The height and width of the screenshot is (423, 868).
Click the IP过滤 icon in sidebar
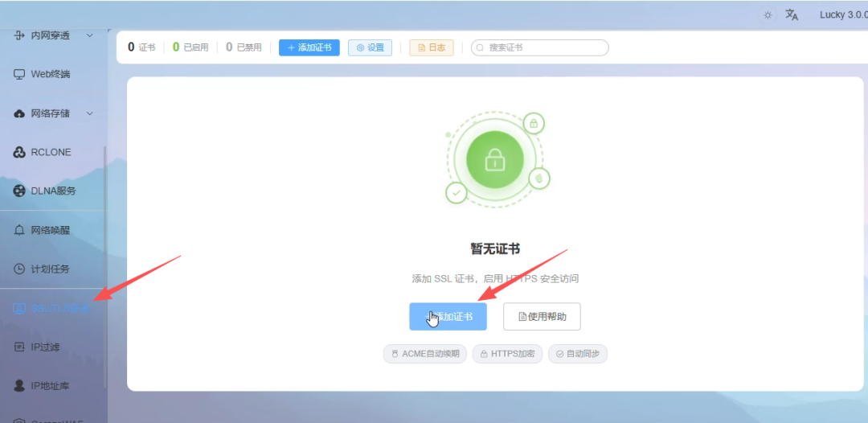[x=19, y=347]
